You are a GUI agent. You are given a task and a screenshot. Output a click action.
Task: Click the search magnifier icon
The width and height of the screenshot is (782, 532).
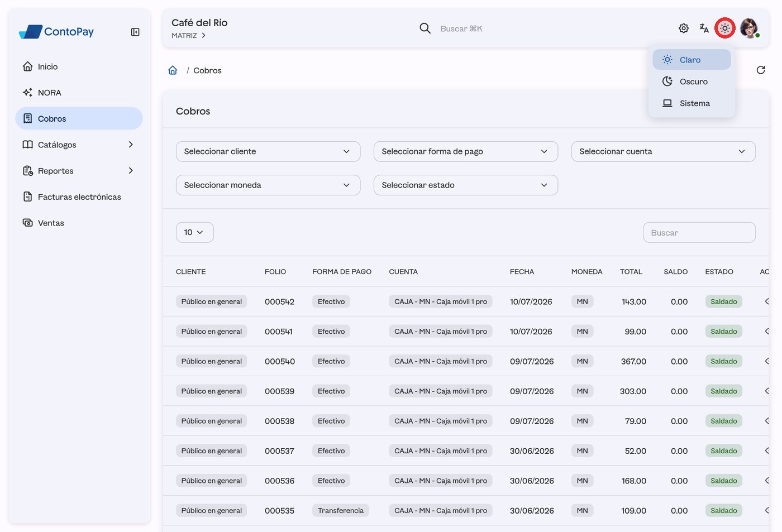[425, 28]
